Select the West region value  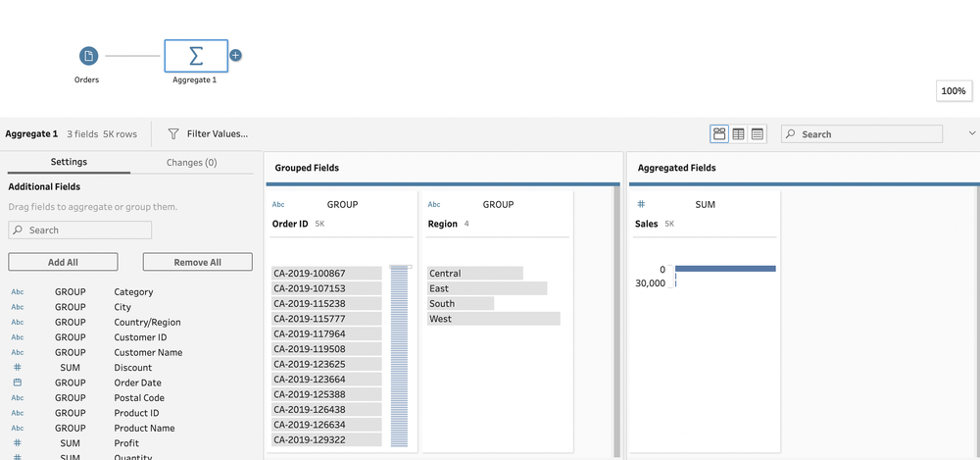coord(494,319)
